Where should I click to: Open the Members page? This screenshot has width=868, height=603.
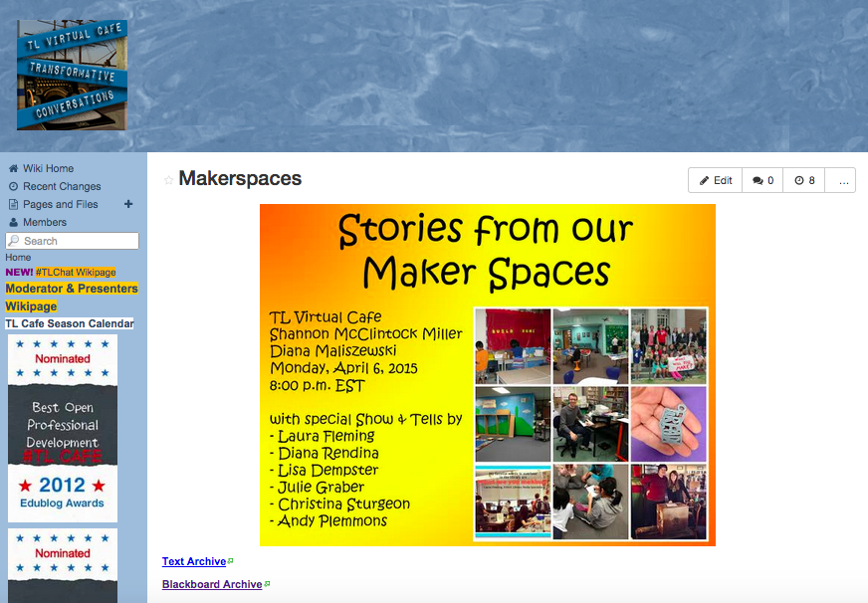45,222
